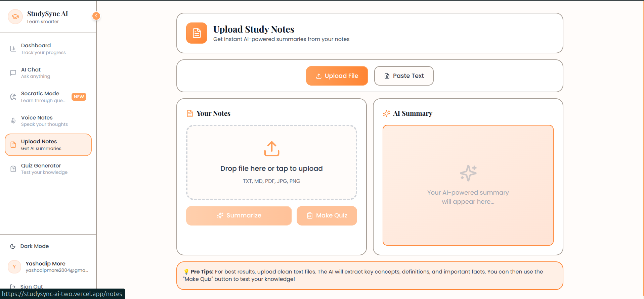Screen dimensions: 644x299
Task: Click the AI Summary placeholder panel
Action: coord(468,185)
